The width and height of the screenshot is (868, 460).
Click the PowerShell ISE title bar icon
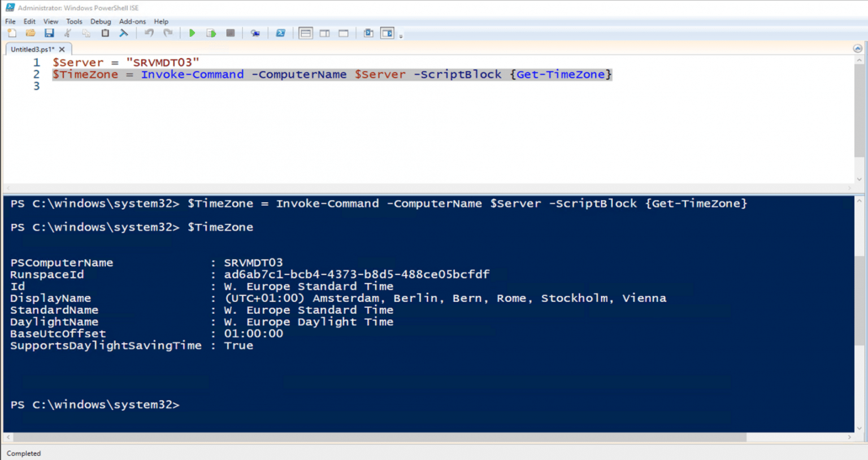click(x=10, y=7)
